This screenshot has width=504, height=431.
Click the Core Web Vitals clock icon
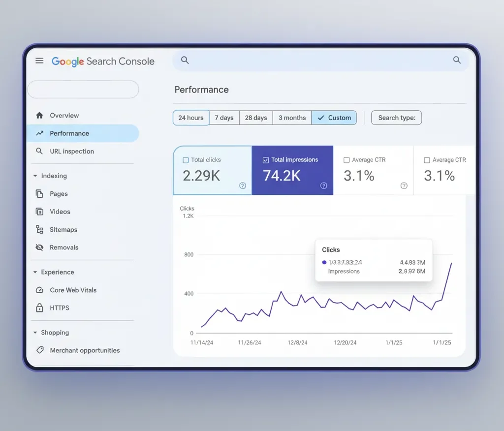(40, 290)
